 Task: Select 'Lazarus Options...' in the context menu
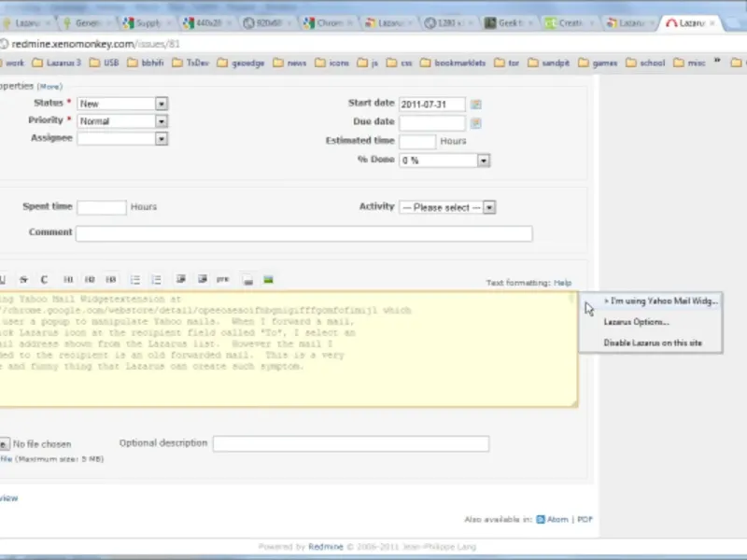pos(637,322)
